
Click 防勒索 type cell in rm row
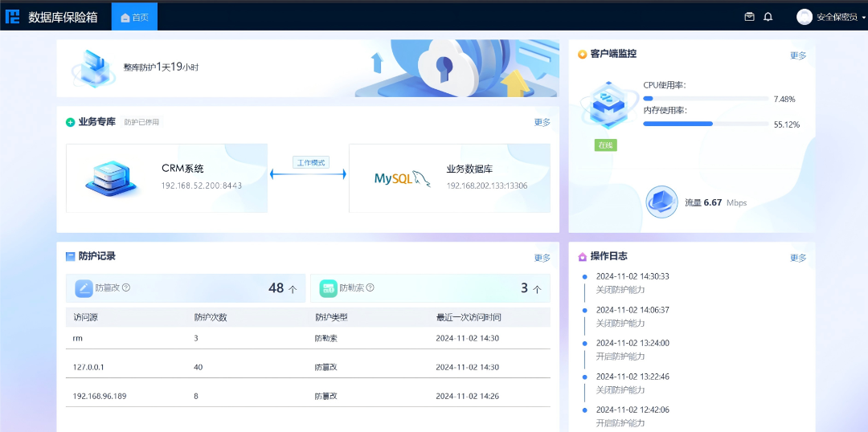(326, 339)
